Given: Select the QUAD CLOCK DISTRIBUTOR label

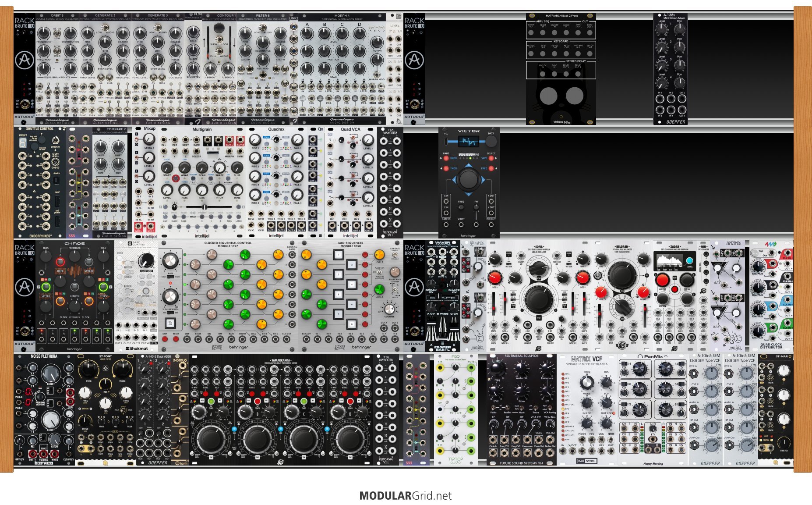Looking at the screenshot, I should pyautogui.click(x=771, y=346).
